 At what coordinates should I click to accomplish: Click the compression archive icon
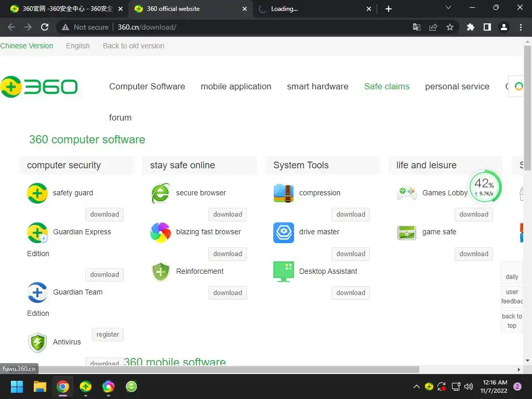(284, 193)
